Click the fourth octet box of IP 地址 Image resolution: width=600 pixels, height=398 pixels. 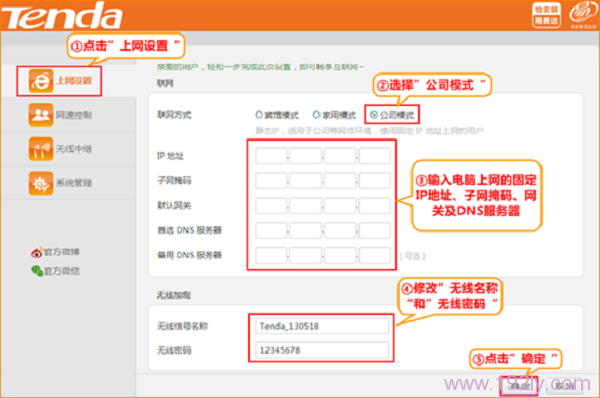tap(375, 156)
